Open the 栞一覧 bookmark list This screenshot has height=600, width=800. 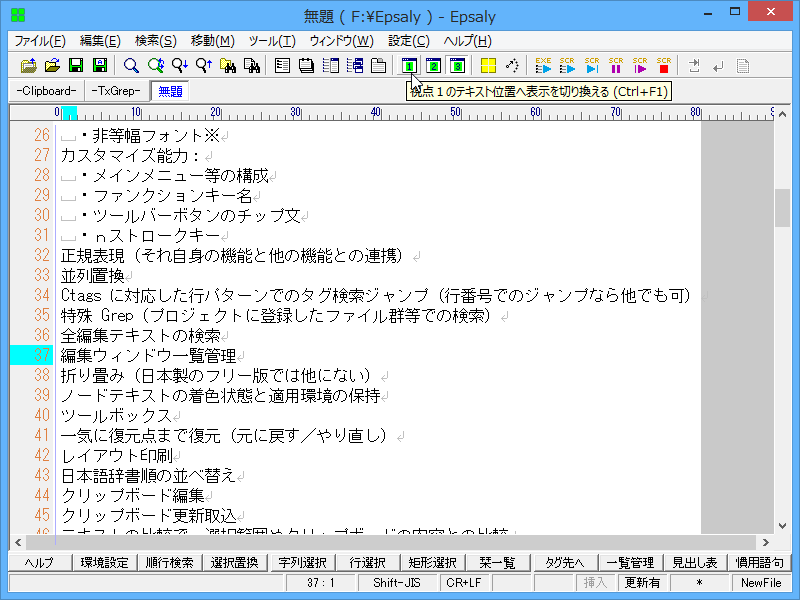tap(500, 563)
